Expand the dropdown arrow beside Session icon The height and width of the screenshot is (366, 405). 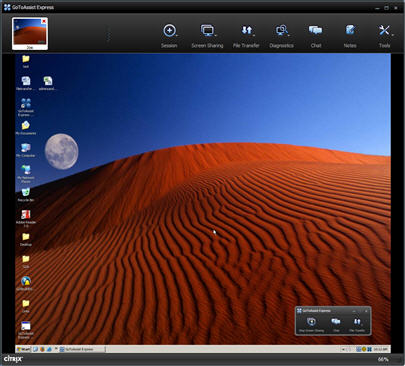point(177,35)
